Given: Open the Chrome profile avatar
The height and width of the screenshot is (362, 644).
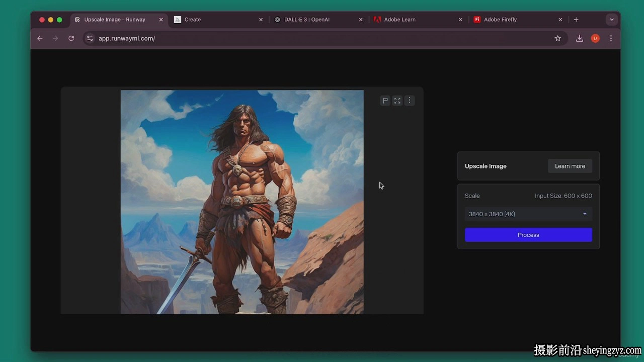Looking at the screenshot, I should pos(595,38).
